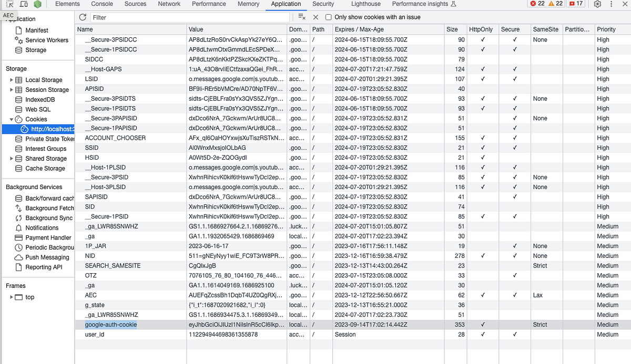The height and width of the screenshot is (364, 631).
Task: Select the OTZ cookie row
Action: (x=353, y=275)
